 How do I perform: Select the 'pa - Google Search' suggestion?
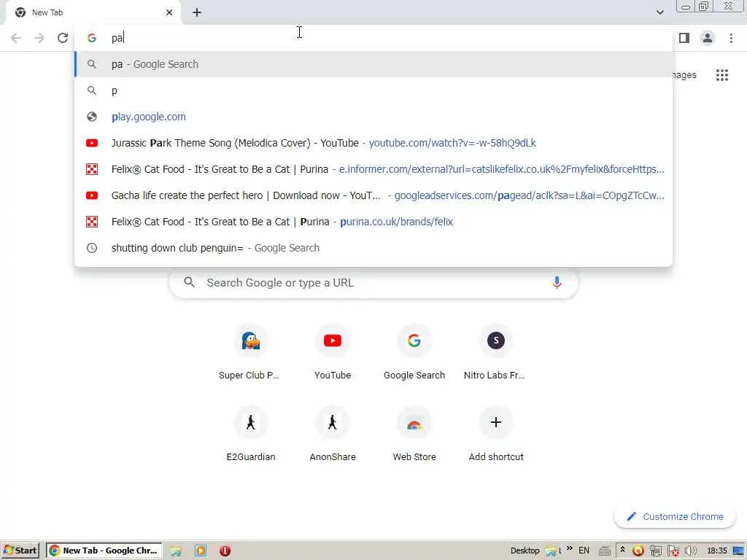click(x=373, y=64)
